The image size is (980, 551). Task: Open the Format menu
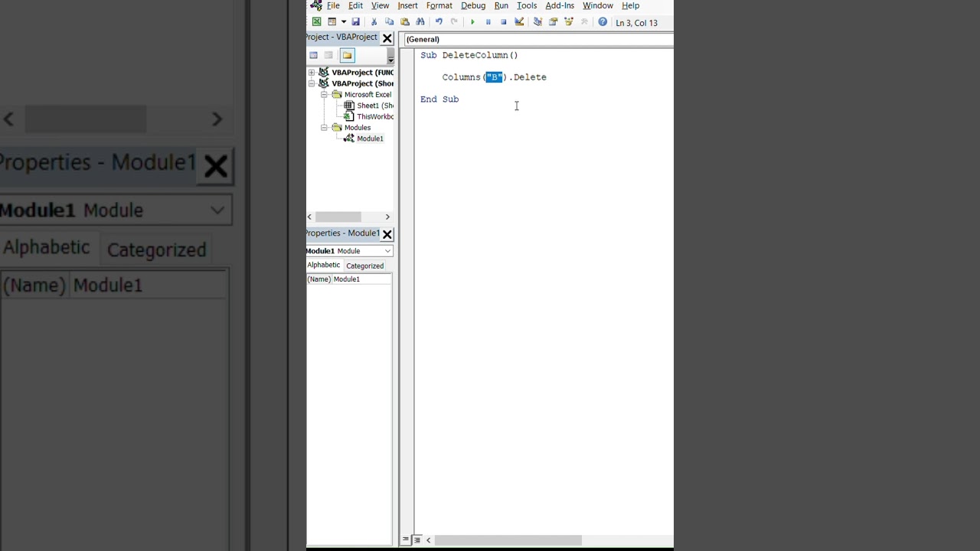pos(439,5)
